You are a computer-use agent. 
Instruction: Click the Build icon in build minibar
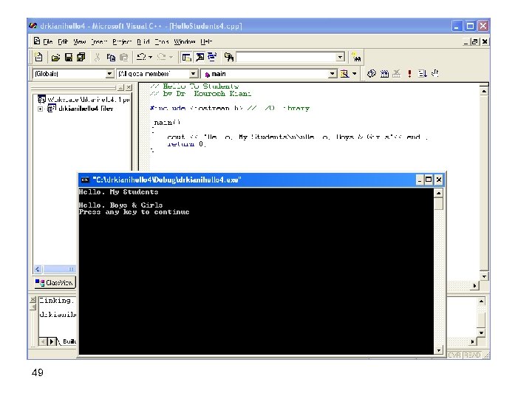point(384,73)
